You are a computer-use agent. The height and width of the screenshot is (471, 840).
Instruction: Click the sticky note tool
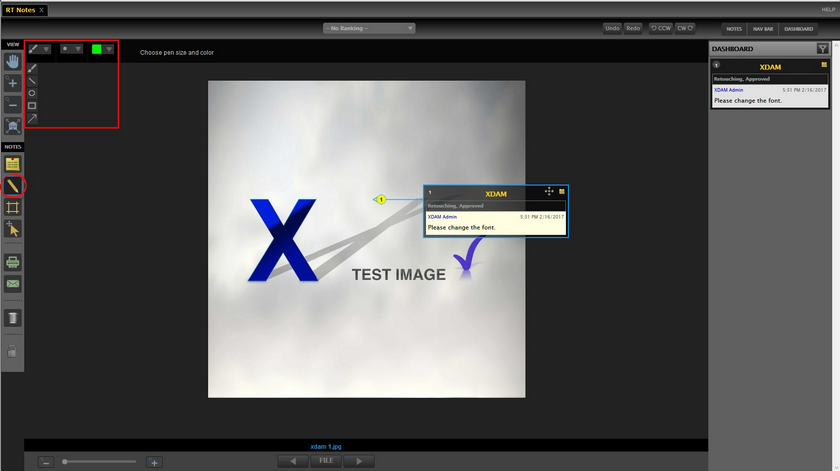point(13,164)
